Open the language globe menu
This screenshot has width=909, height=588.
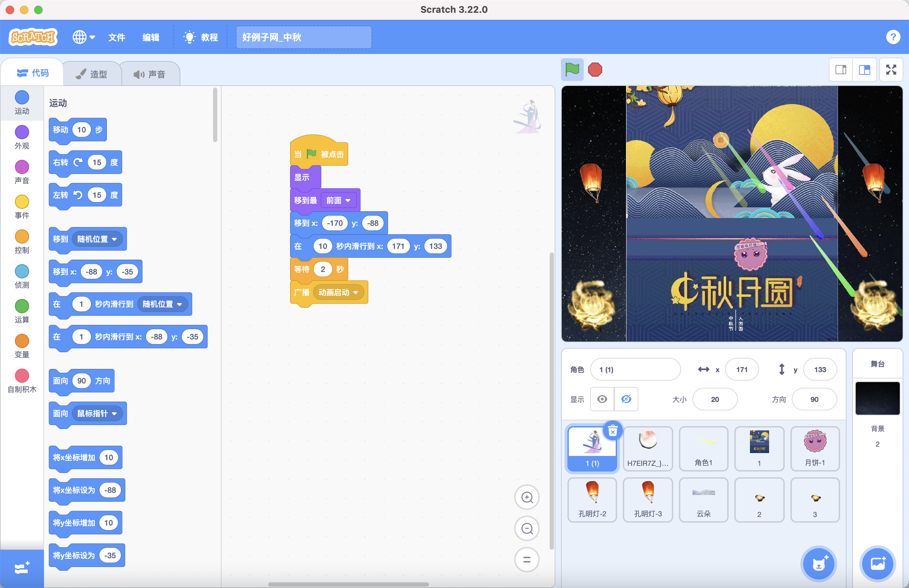(83, 37)
